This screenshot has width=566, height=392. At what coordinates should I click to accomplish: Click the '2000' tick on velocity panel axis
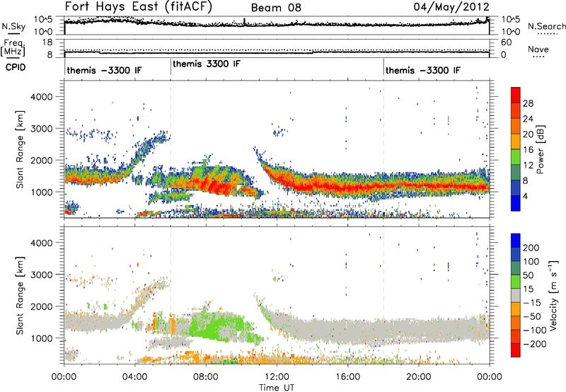point(41,306)
